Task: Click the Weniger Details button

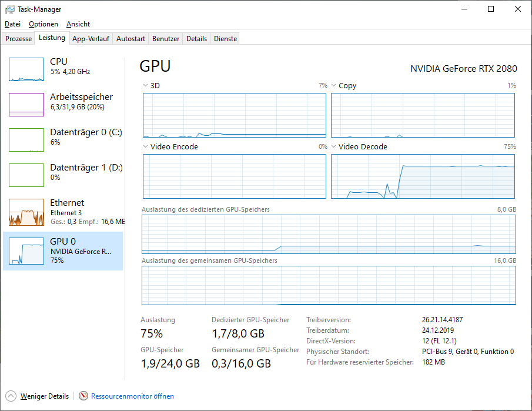Action: point(44,396)
